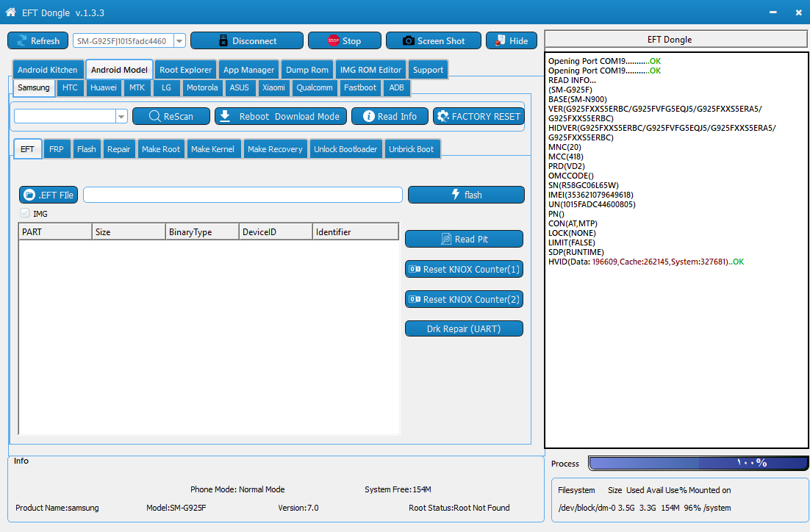
Task: Open the Make Root sub-tab
Action: [x=161, y=149]
